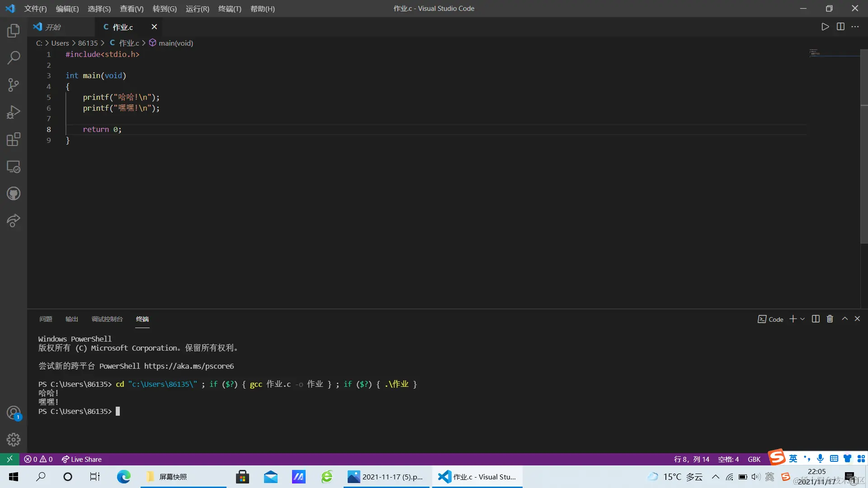This screenshot has width=868, height=488.
Task: Open Microsoft Edge from taskbar
Action: [x=123, y=477]
